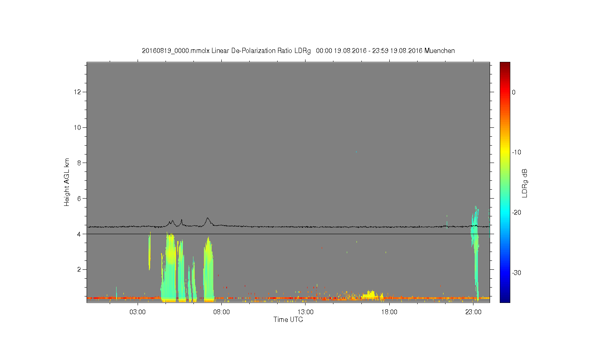Viewport: 607px width, 364px height.
Task: Click the 23:00 time tick label
Action: click(x=473, y=312)
